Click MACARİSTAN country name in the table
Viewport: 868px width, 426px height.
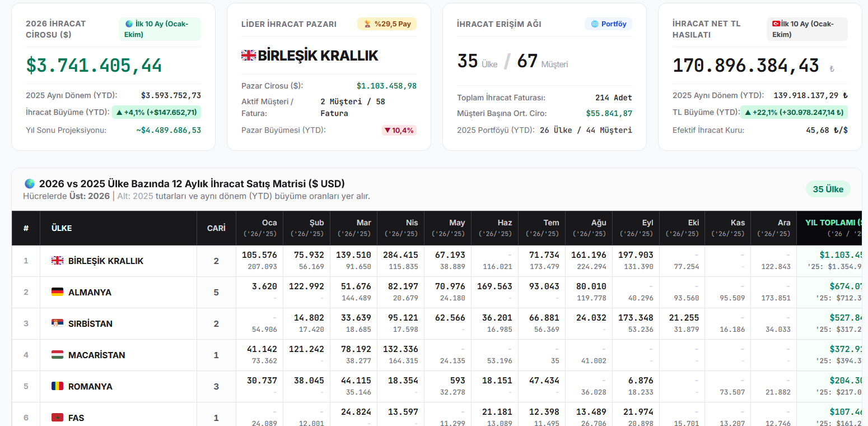tap(97, 355)
